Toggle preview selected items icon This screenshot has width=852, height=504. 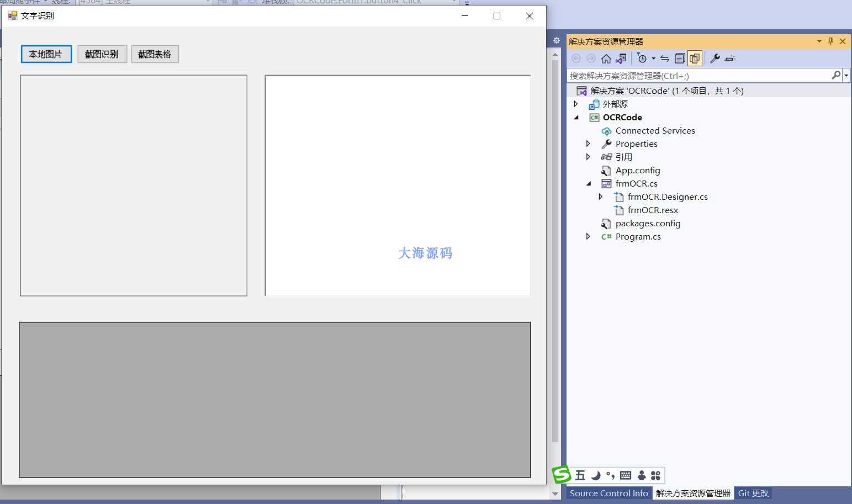pos(730,59)
